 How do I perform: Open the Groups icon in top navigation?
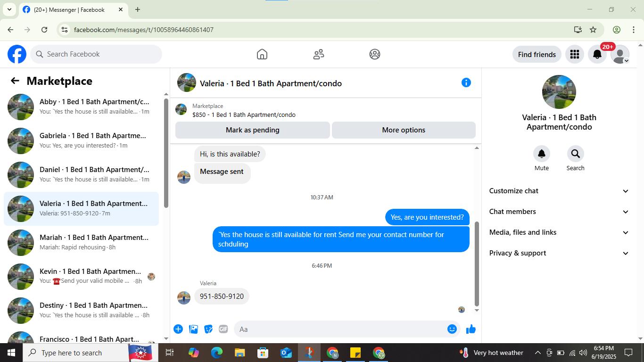[375, 54]
